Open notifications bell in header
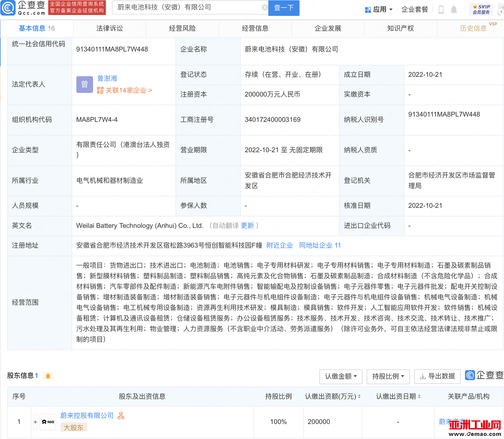This screenshot has height=439, width=504. click(x=454, y=10)
